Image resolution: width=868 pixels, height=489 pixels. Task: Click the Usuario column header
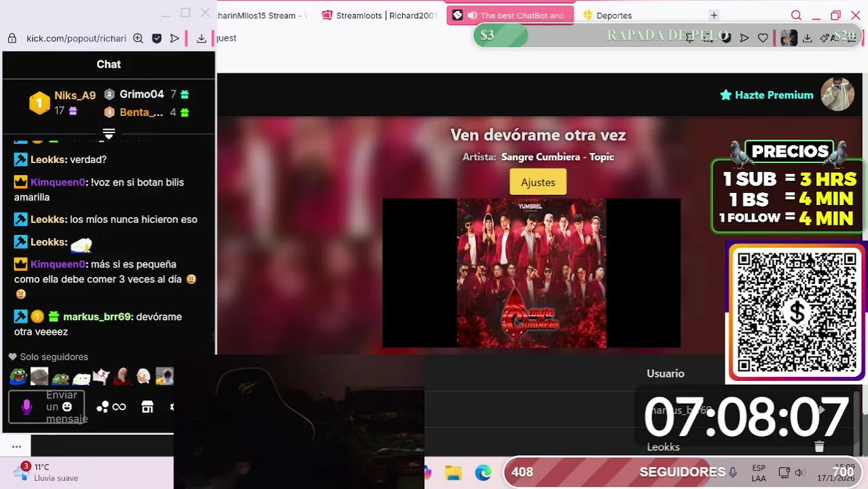pyautogui.click(x=666, y=374)
